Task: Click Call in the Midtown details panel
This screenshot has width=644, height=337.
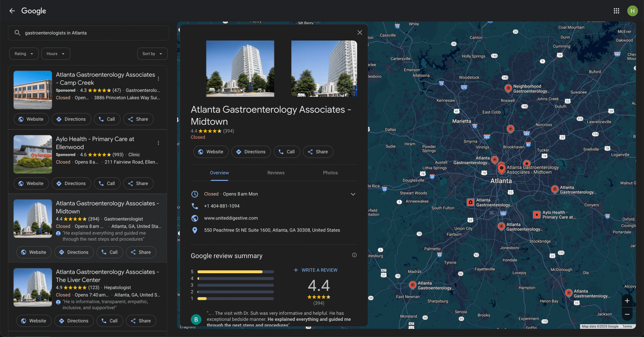Action: (287, 152)
